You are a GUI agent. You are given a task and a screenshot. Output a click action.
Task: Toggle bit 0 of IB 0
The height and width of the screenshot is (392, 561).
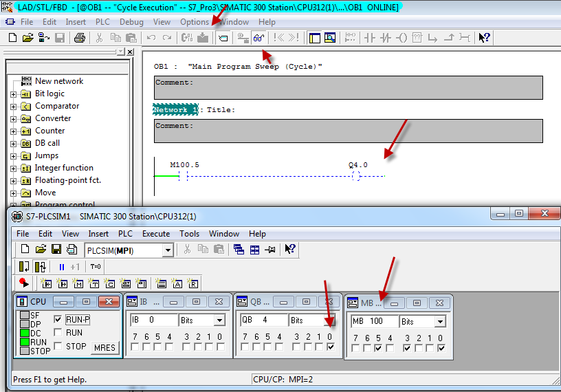pyautogui.click(x=221, y=347)
